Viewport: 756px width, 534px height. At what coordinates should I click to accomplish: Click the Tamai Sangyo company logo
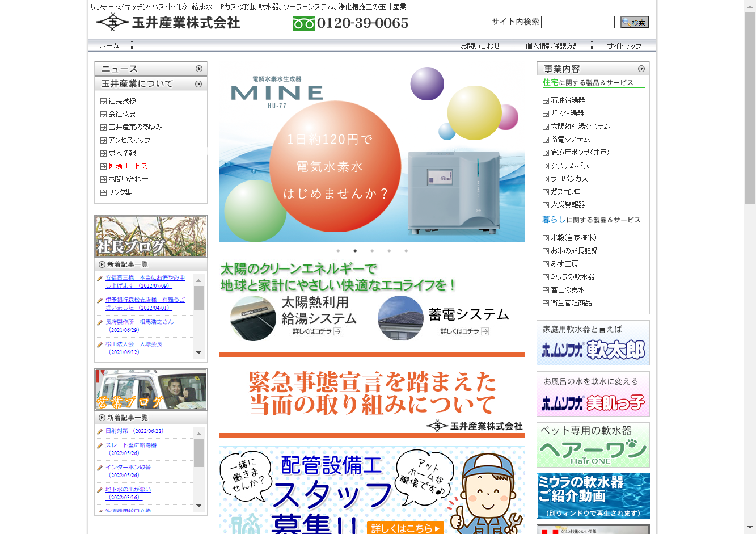click(x=168, y=23)
